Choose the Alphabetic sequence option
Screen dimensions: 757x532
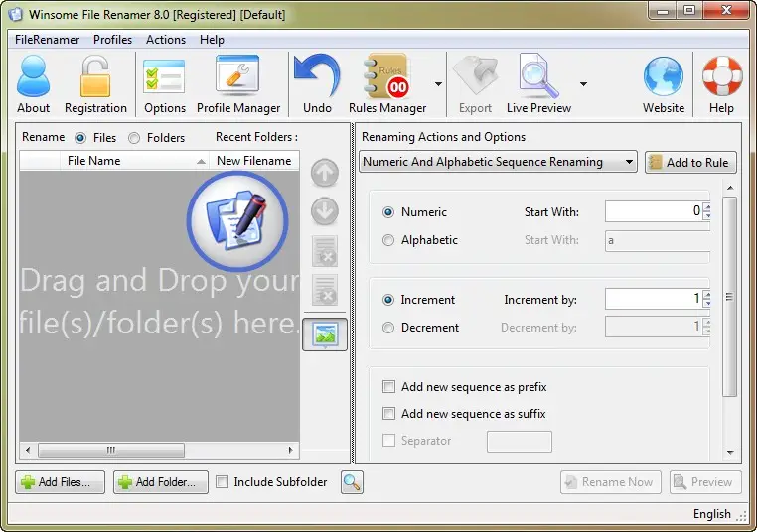pyautogui.click(x=388, y=240)
